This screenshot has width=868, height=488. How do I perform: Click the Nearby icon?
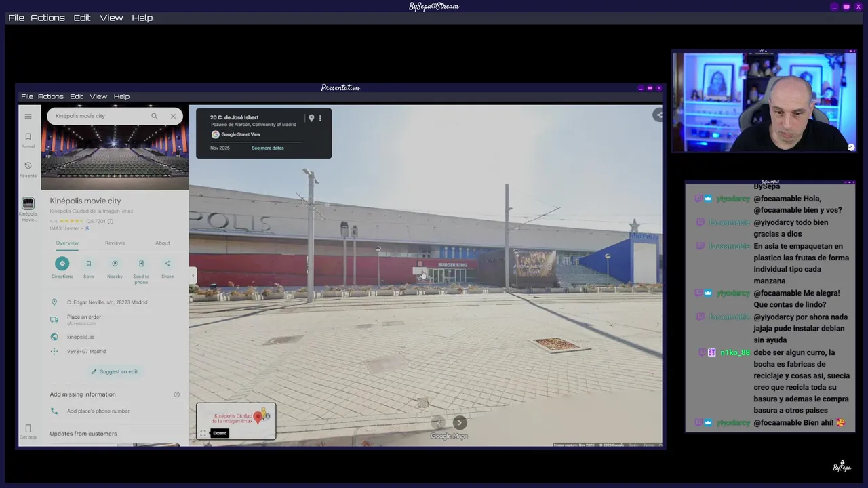115,264
